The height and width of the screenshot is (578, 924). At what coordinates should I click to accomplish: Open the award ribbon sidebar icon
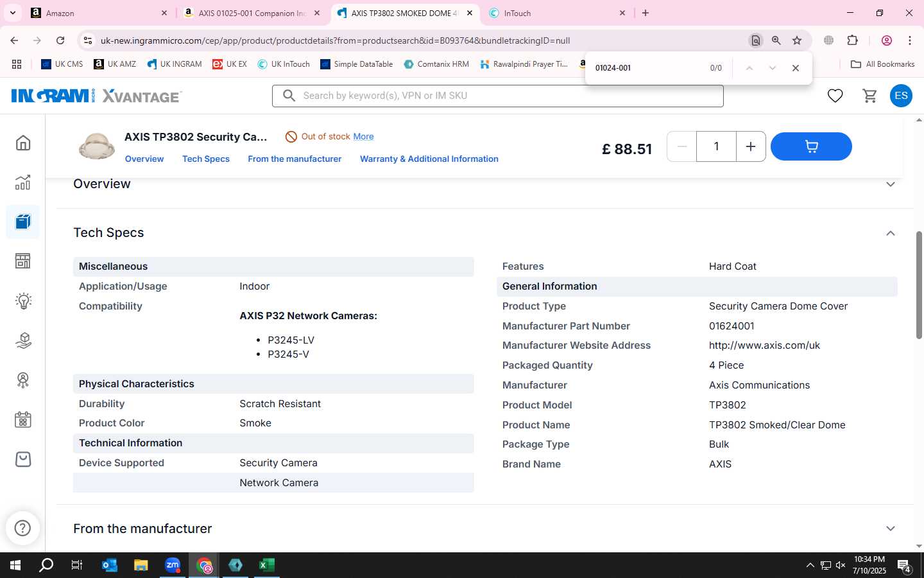(23, 380)
